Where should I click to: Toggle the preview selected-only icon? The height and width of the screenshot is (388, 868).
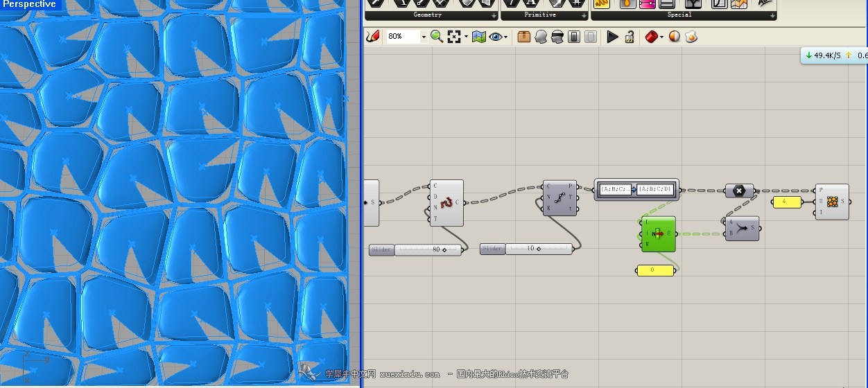[x=574, y=36]
